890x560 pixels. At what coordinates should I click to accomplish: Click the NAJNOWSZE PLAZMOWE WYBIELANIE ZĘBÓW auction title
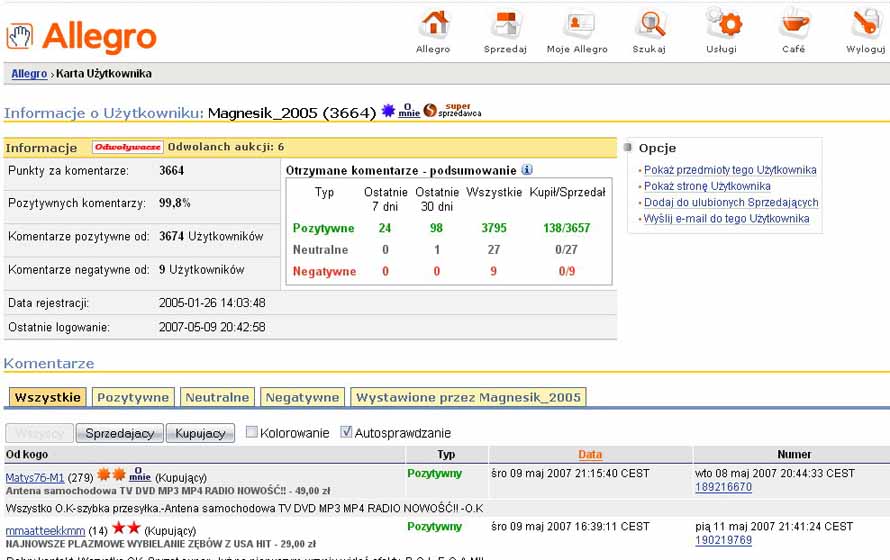pos(161,544)
